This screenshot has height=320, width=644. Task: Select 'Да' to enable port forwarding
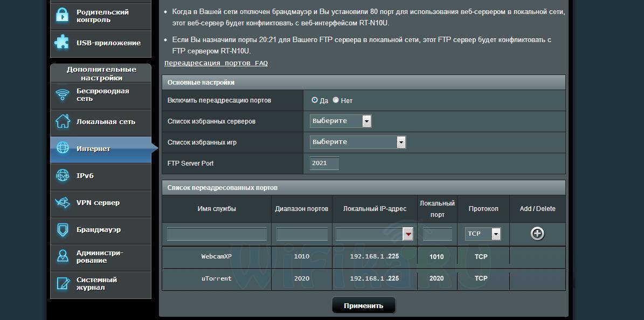[315, 100]
